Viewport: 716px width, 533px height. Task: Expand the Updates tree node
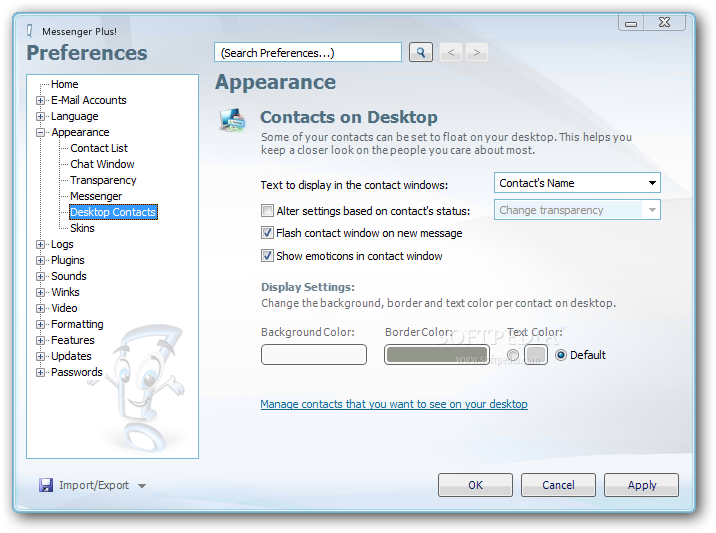click(41, 356)
